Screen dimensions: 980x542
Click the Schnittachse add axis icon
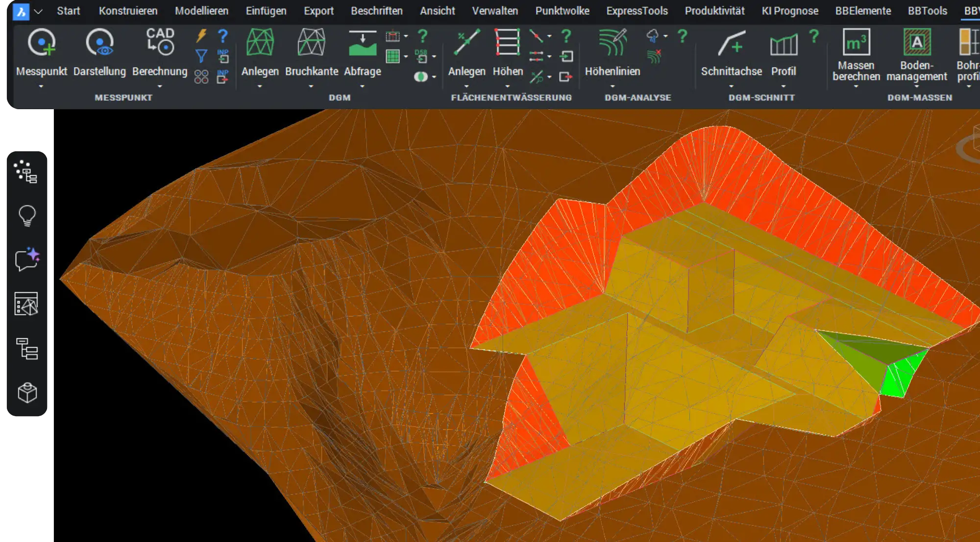click(731, 43)
